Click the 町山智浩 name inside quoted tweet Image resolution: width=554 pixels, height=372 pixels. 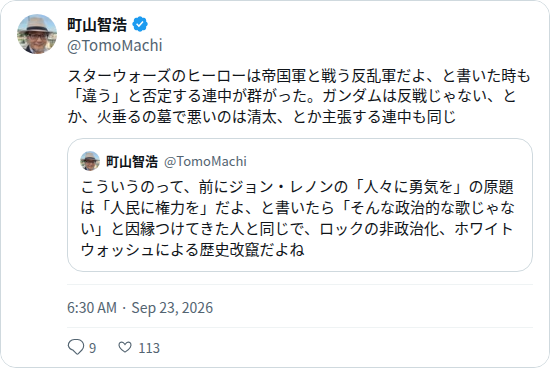[132, 161]
